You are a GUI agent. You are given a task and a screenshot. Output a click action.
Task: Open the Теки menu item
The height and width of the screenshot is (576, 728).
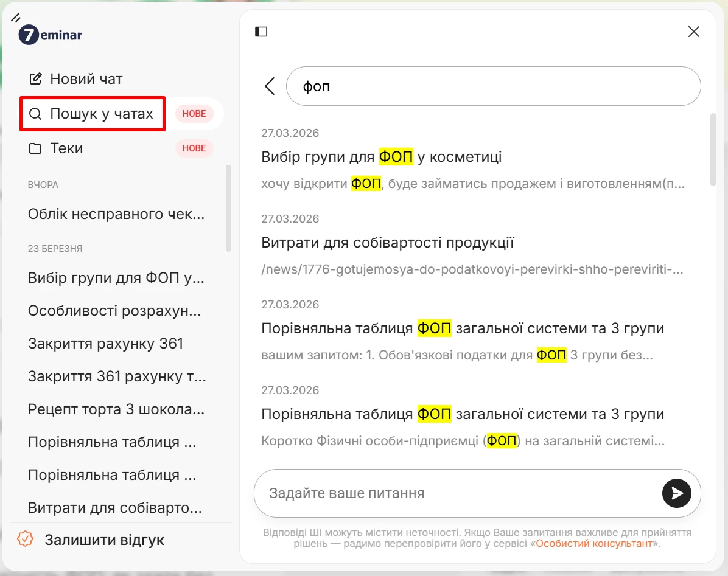(x=66, y=148)
